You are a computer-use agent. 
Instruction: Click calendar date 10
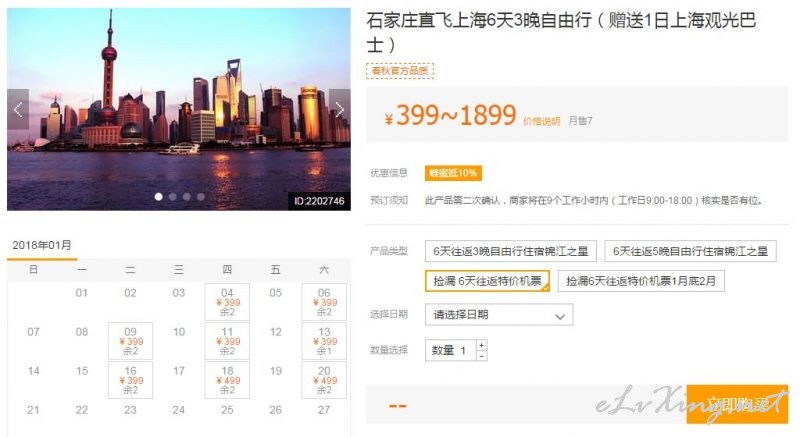click(179, 332)
